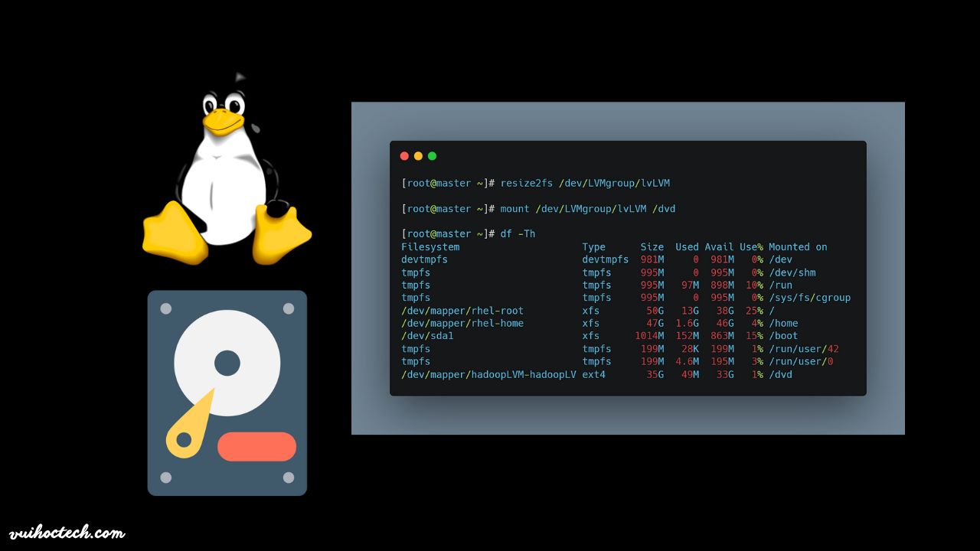Click the 97M used value

point(690,285)
